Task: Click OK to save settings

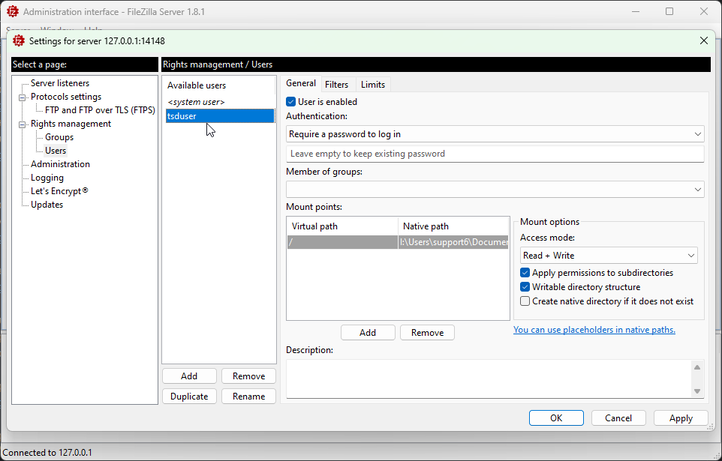Action: coord(556,418)
